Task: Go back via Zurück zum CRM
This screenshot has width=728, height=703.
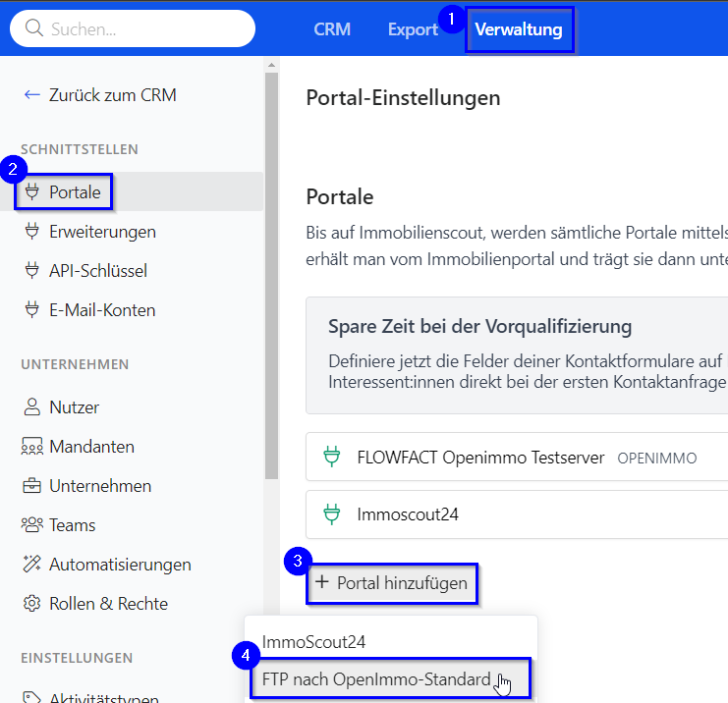Action: (99, 95)
